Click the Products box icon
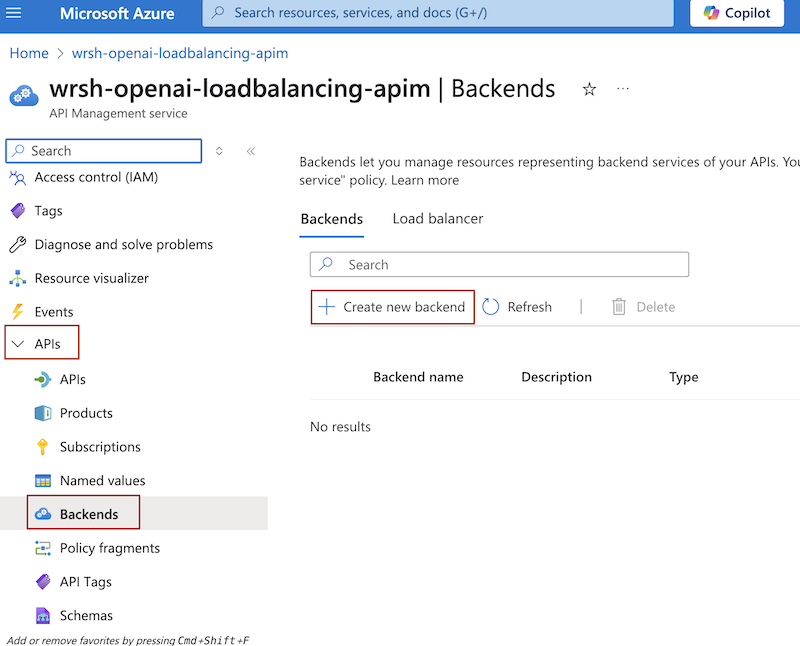Image resolution: width=800 pixels, height=646 pixels. pos(43,413)
